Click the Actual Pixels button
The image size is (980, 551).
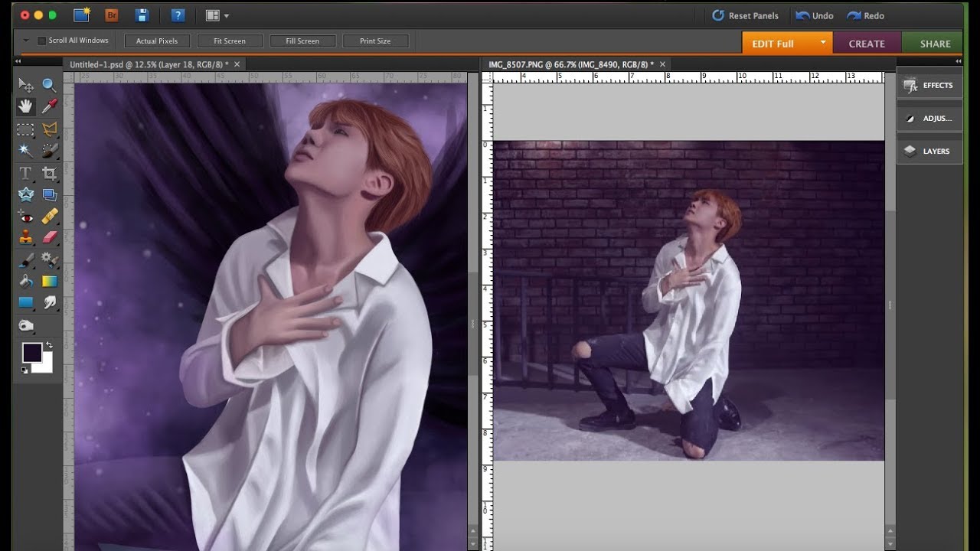(157, 41)
